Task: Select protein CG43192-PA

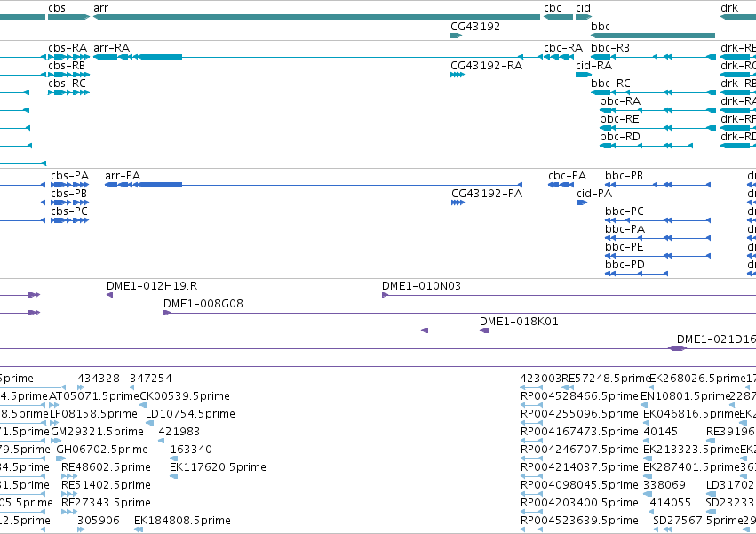Action: [x=458, y=203]
